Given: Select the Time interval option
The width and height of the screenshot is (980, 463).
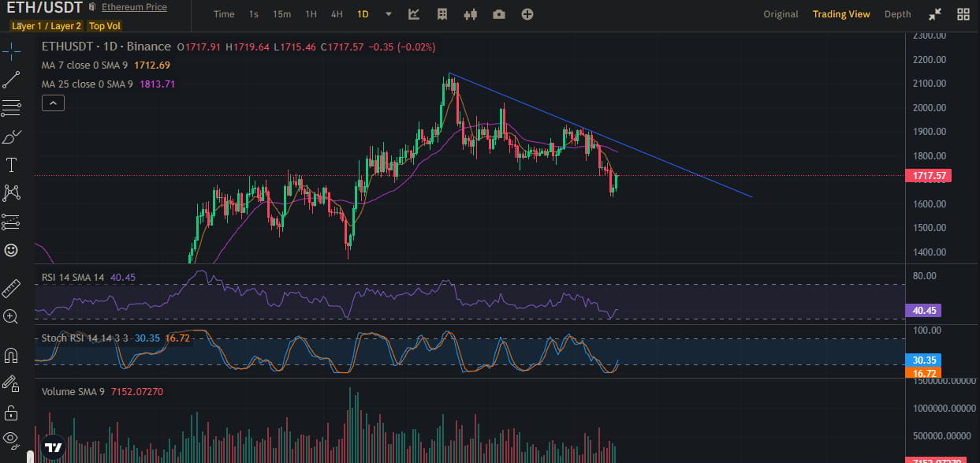Looking at the screenshot, I should pyautogui.click(x=224, y=14).
